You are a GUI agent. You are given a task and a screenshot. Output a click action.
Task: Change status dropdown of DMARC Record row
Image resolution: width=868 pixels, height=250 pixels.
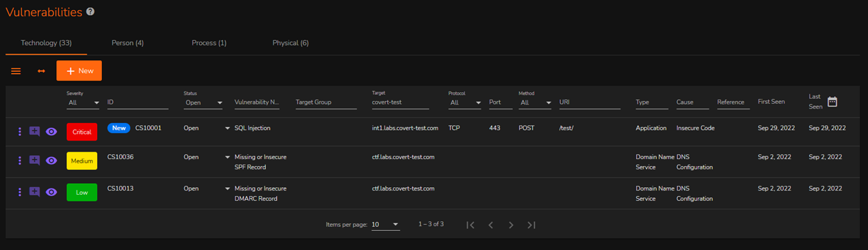(x=228, y=189)
